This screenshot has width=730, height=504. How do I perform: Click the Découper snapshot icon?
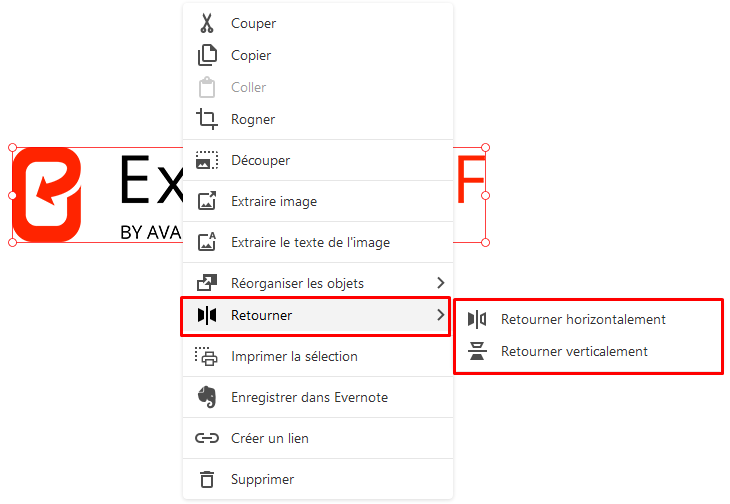207,160
